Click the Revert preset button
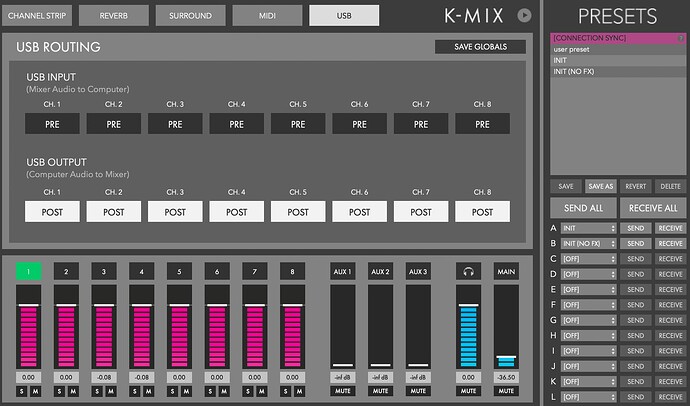 coord(636,187)
